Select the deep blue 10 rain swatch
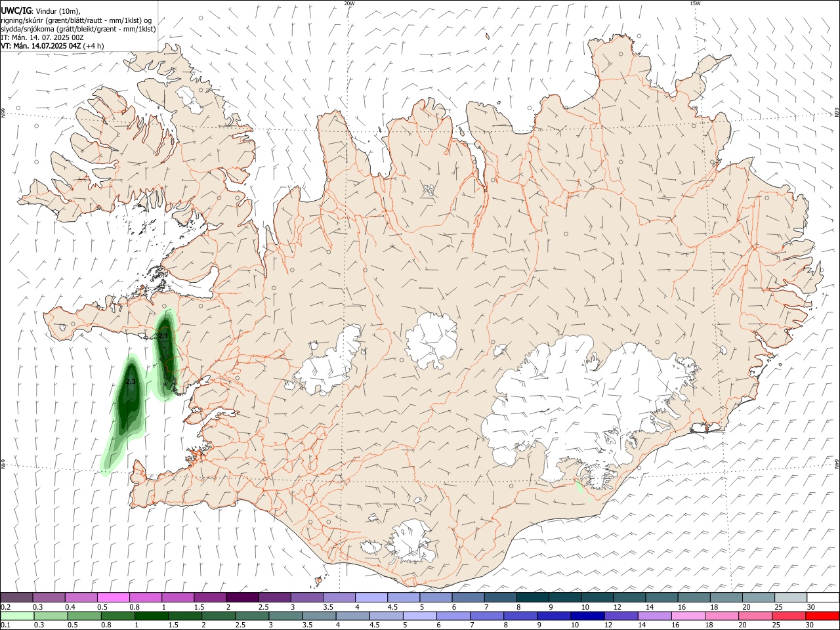The image size is (840, 630). pos(587,616)
